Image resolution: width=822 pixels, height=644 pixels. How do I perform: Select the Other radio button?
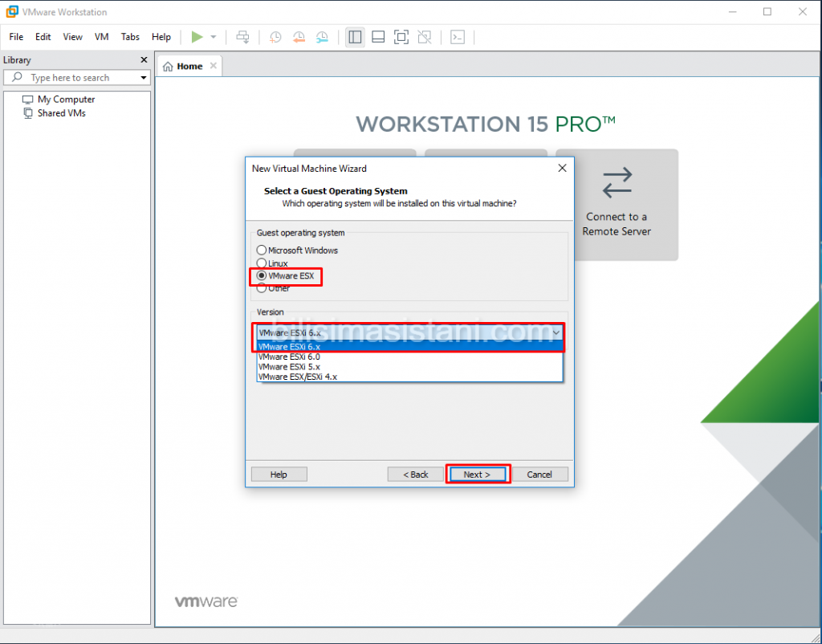[x=262, y=288]
